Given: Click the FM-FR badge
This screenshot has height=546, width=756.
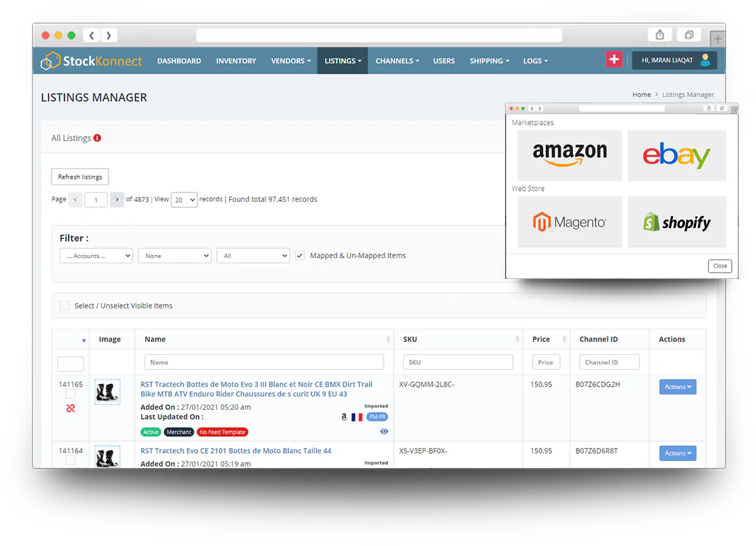Looking at the screenshot, I should click(x=377, y=417).
